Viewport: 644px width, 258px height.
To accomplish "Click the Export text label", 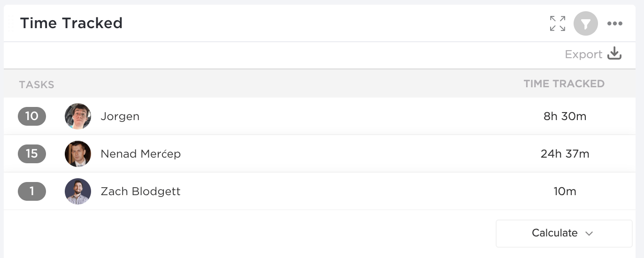I will click(x=583, y=54).
